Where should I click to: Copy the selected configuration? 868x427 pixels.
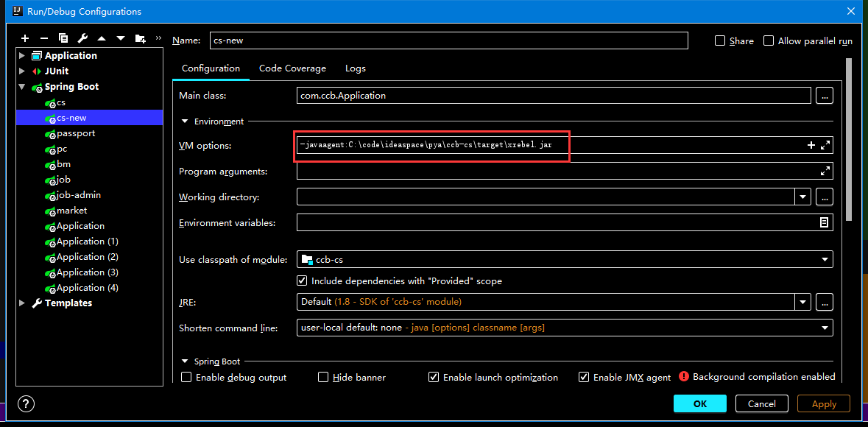point(63,38)
